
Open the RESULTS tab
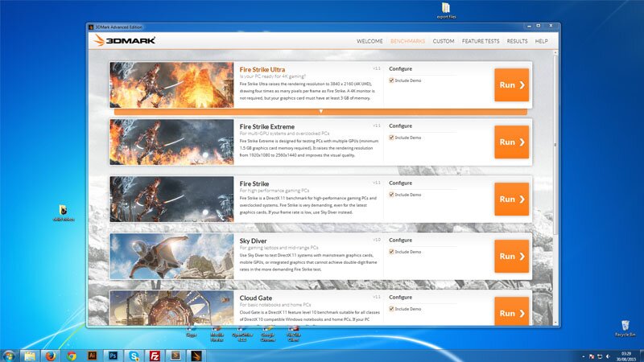click(517, 41)
